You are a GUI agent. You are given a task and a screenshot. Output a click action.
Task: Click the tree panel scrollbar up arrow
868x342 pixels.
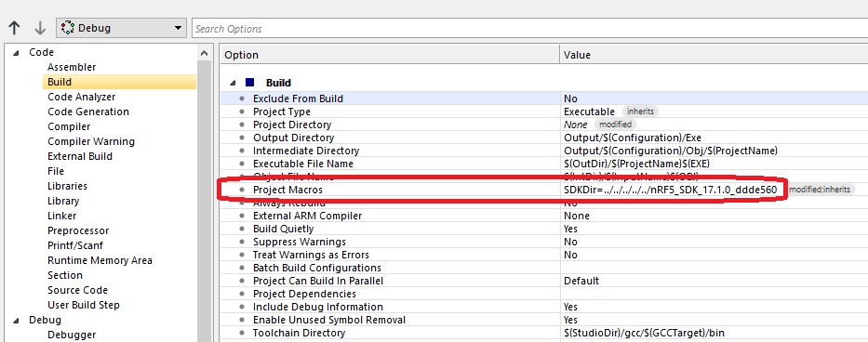[x=205, y=53]
